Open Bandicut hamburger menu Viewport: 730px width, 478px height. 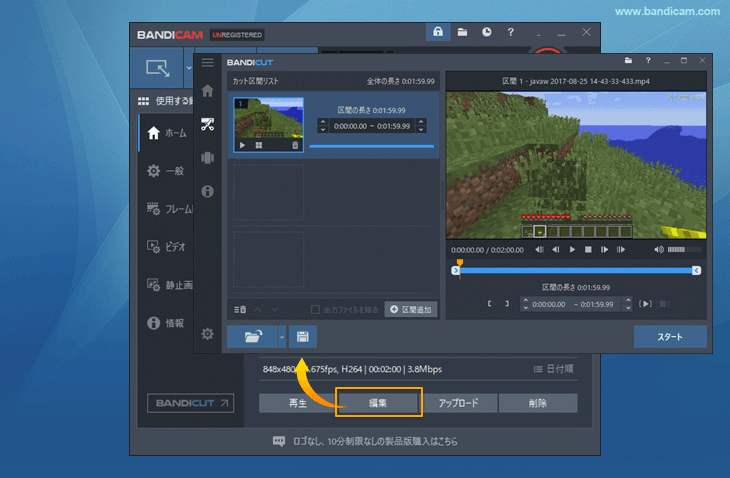pos(208,62)
